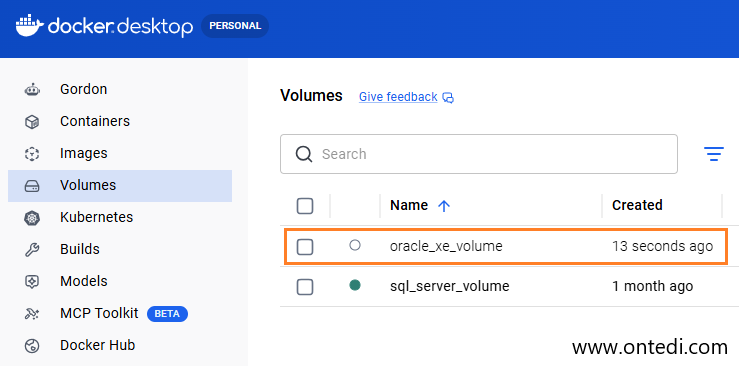Tick the oracle_xe_volume row checkbox
This screenshot has height=366, width=739.
305,246
